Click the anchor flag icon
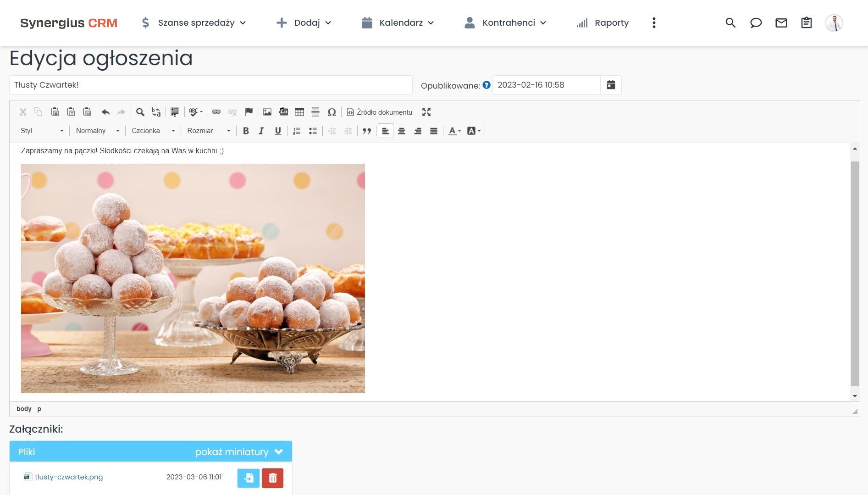This screenshot has width=868, height=495. [249, 112]
